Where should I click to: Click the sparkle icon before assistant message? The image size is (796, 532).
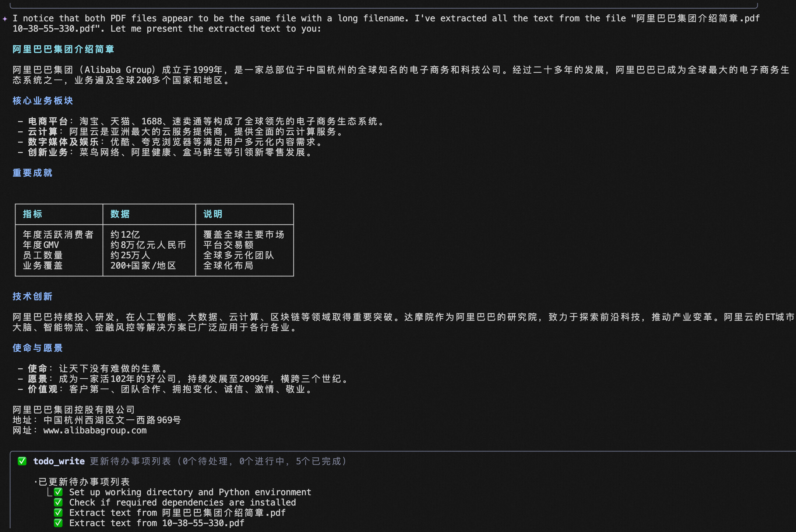pos(5,19)
